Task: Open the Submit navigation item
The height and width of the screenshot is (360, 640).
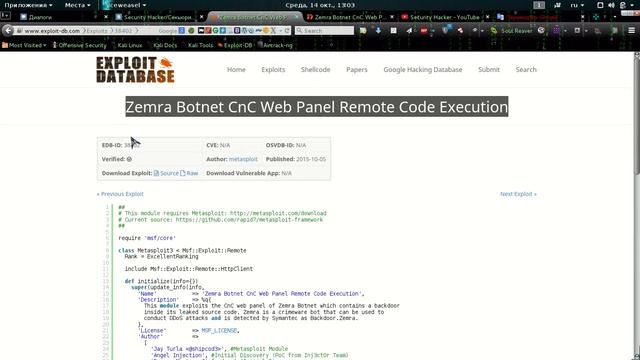Action: (x=489, y=70)
